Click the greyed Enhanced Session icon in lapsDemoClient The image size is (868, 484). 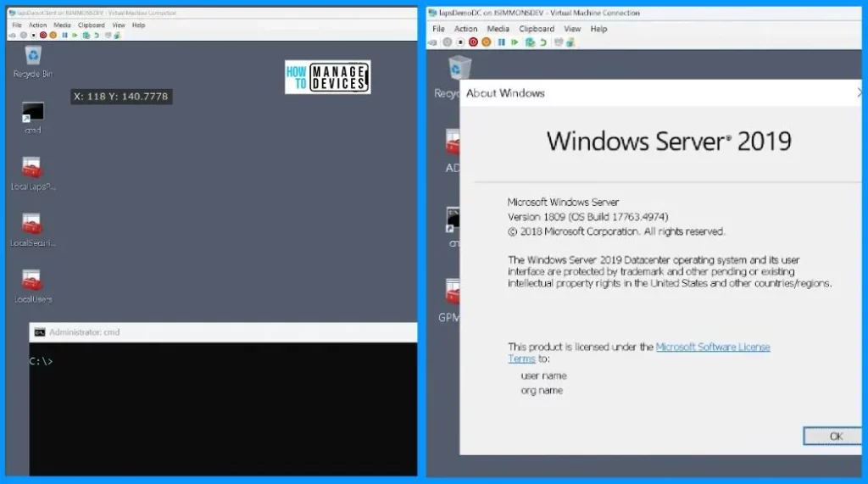pos(108,36)
